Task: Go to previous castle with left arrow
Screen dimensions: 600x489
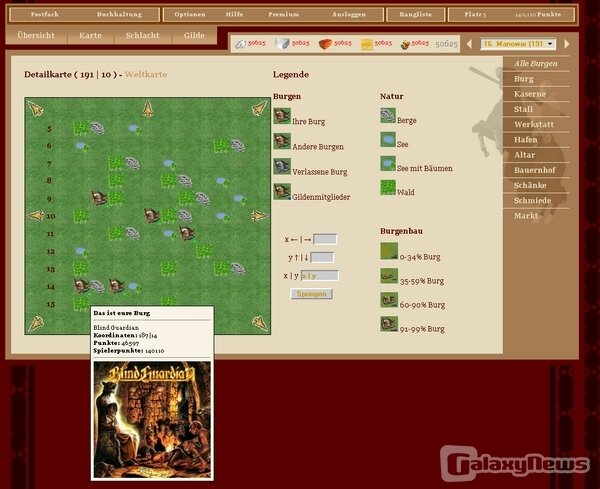Action: click(469, 44)
